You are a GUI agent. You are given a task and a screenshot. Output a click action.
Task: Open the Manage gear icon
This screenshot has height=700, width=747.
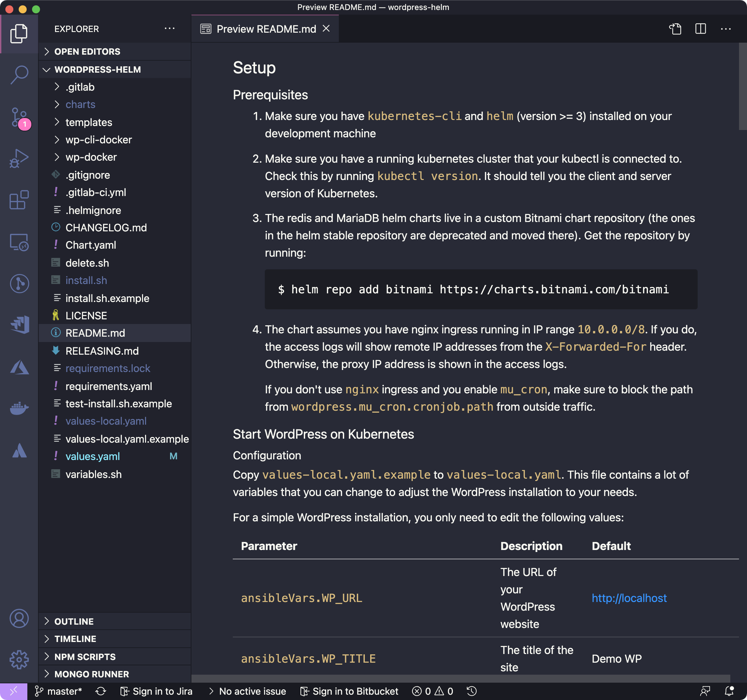pos(19,660)
